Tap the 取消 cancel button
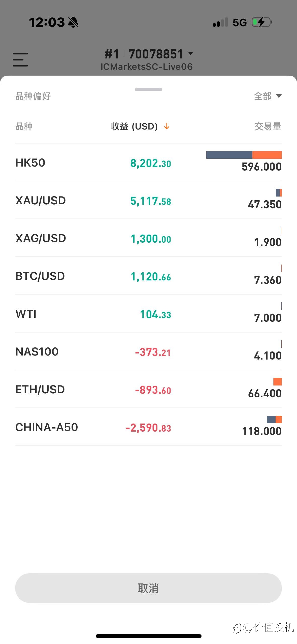 148,588
